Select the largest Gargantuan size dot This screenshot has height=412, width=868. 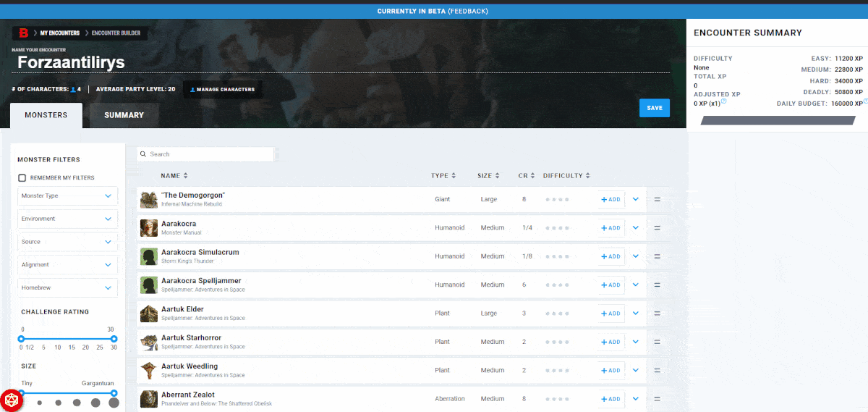pos(114,403)
